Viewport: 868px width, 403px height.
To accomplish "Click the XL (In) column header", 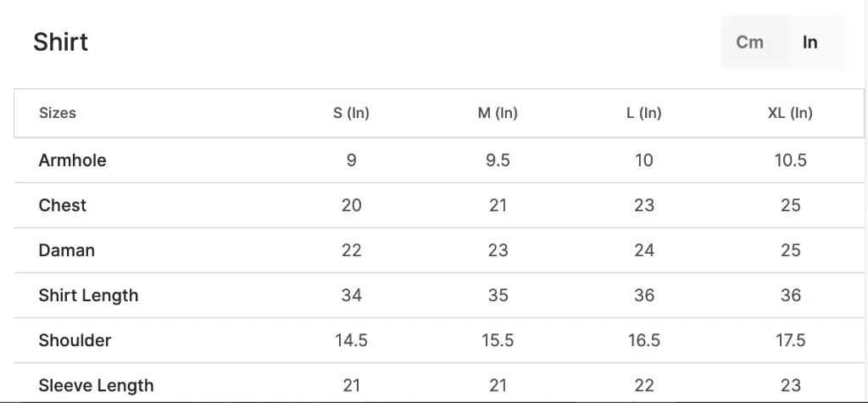I will (x=790, y=113).
